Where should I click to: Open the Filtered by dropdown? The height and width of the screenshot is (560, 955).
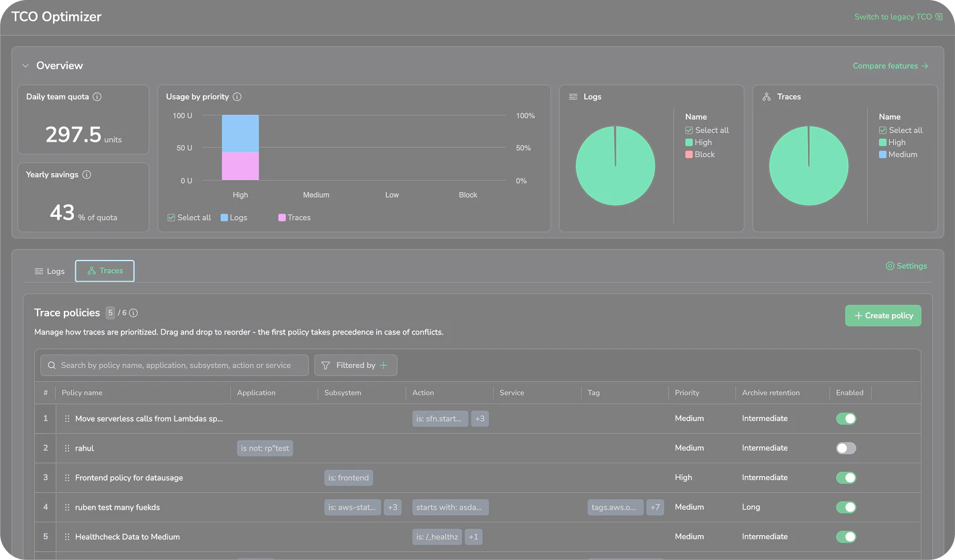coord(355,365)
